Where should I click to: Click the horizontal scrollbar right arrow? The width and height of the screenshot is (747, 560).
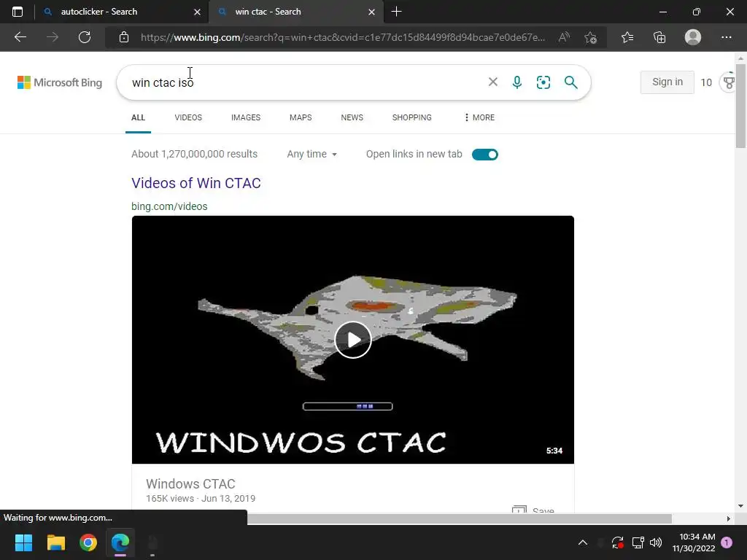729,518
